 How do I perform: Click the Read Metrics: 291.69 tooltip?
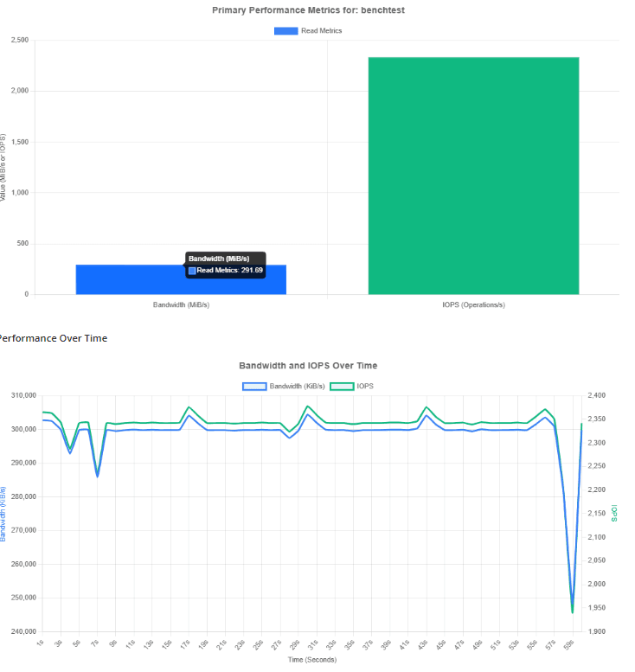point(225,270)
